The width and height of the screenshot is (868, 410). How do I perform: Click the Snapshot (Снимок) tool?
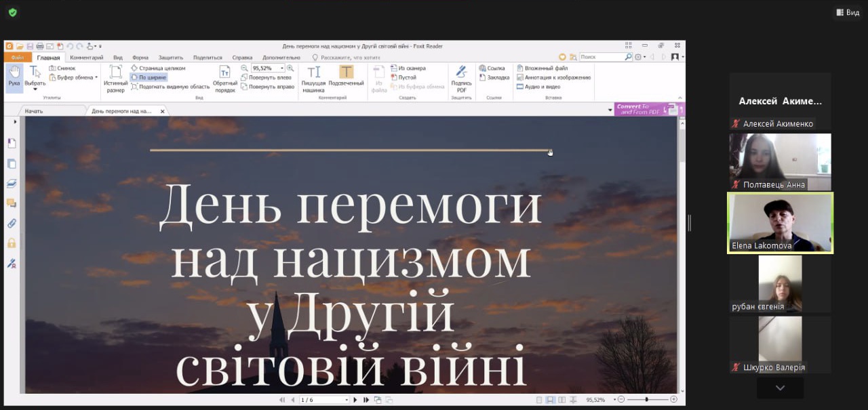(62, 68)
